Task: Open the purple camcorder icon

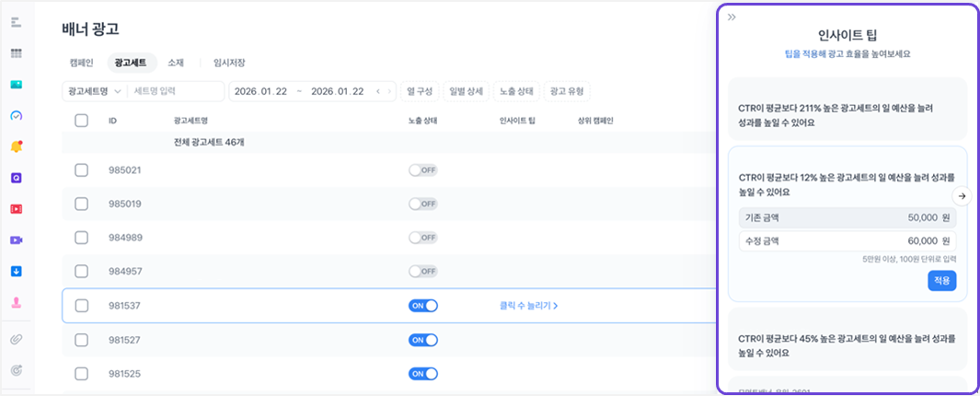Action: point(17,239)
